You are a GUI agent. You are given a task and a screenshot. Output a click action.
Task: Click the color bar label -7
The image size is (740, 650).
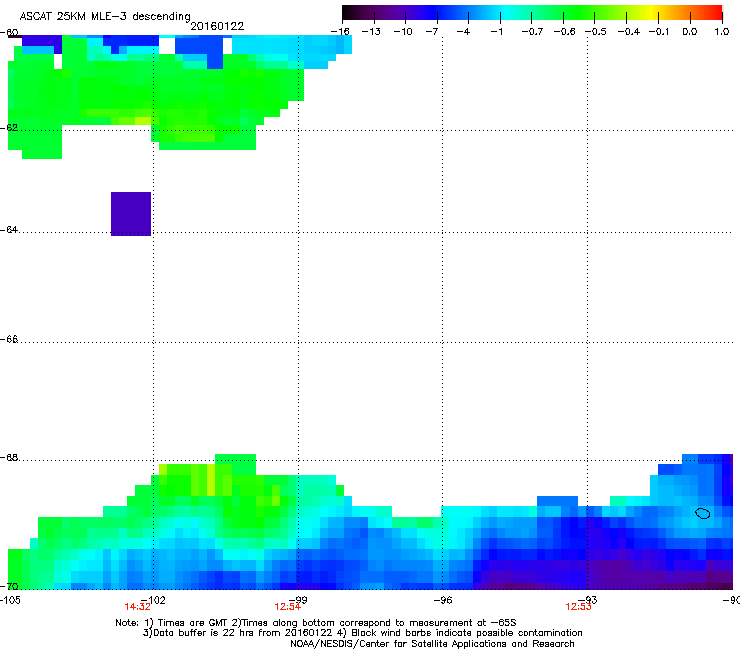pos(432,32)
